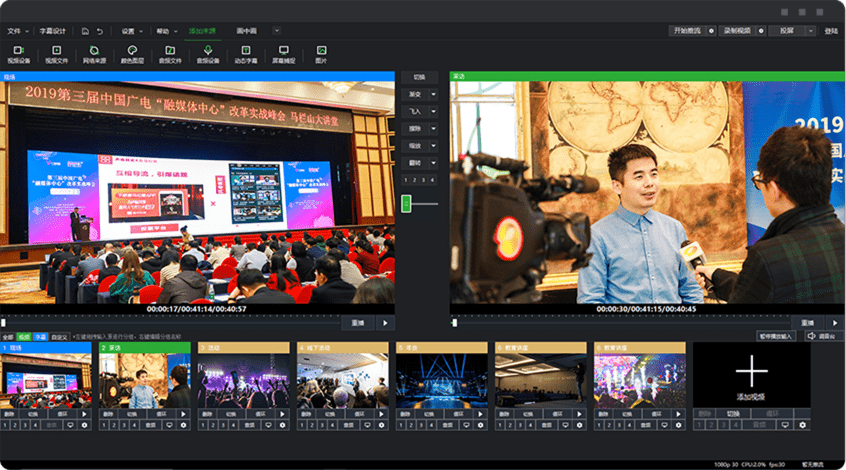Click the green transition fader handle
The height and width of the screenshot is (470, 846).
[x=407, y=203]
